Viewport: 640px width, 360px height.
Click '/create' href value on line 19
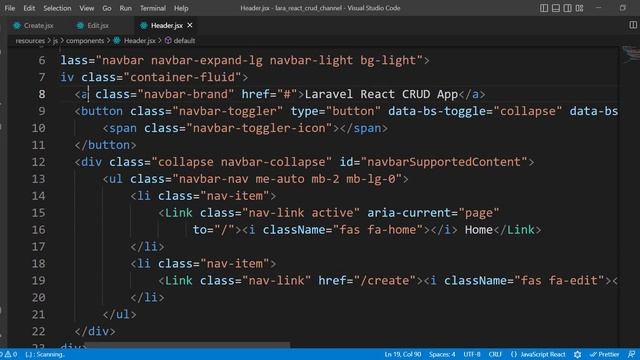[x=385, y=280]
